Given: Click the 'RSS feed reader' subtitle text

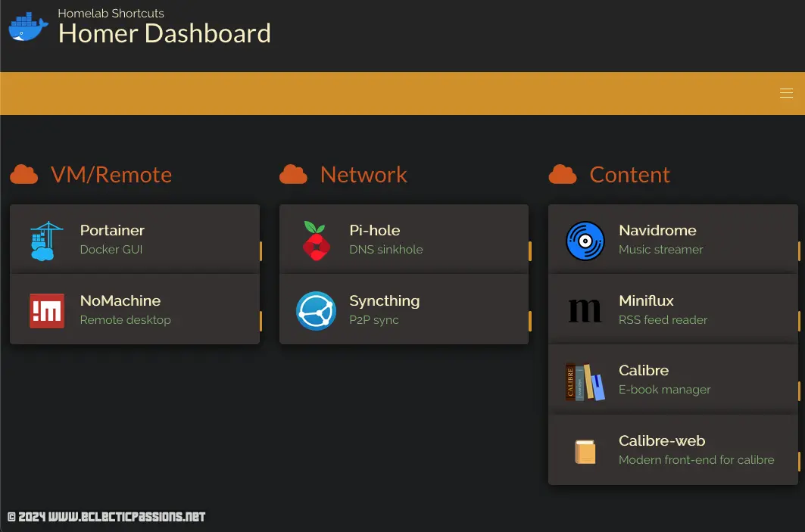Looking at the screenshot, I should (663, 319).
